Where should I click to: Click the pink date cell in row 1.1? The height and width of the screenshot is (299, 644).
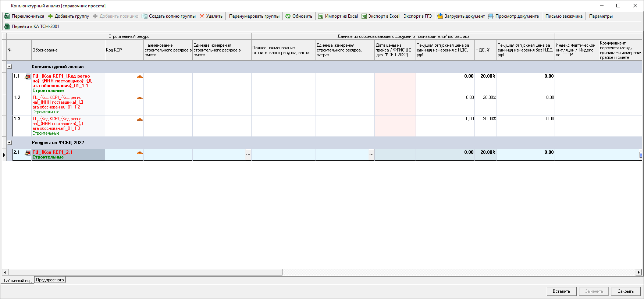pyautogui.click(x=395, y=83)
